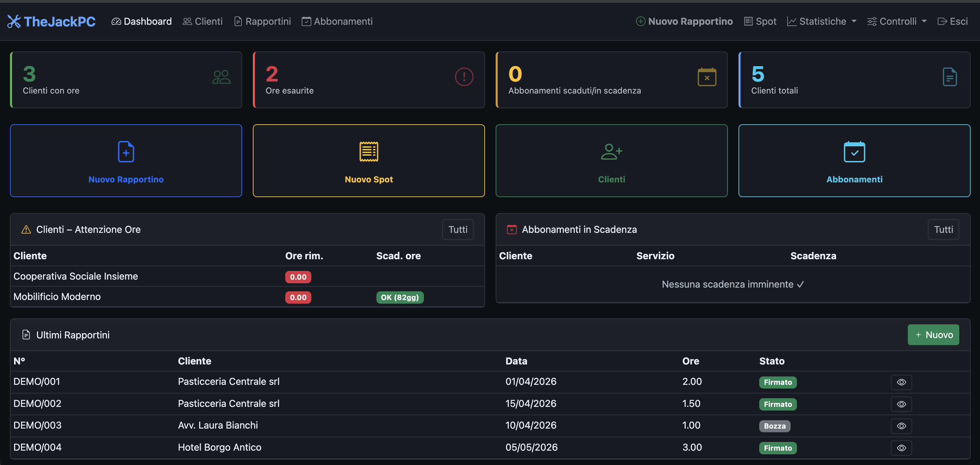Click the add-person icon on Clienti tile

point(611,152)
